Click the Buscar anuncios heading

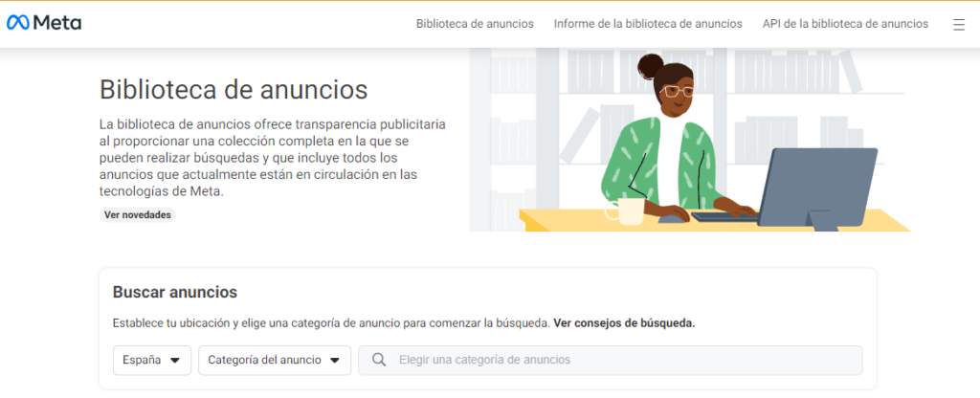click(175, 292)
